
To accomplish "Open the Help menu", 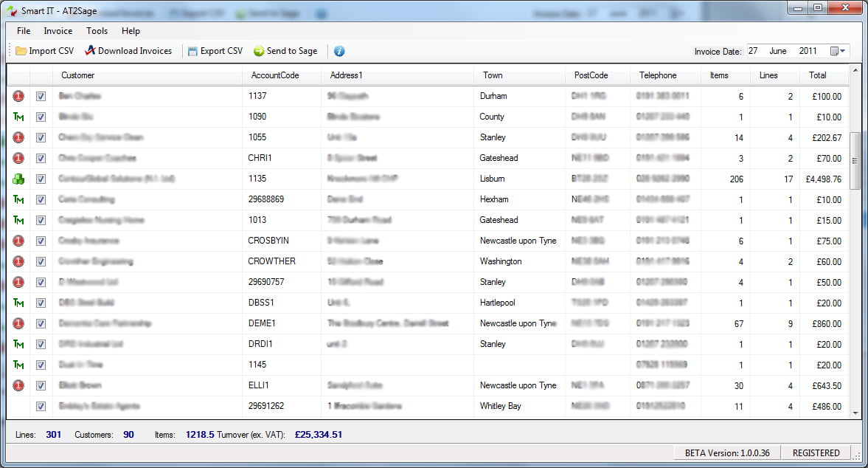I will [x=131, y=31].
